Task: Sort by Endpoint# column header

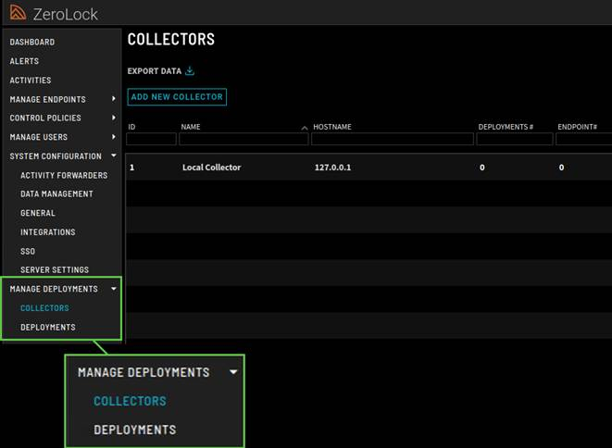Action: point(577,127)
